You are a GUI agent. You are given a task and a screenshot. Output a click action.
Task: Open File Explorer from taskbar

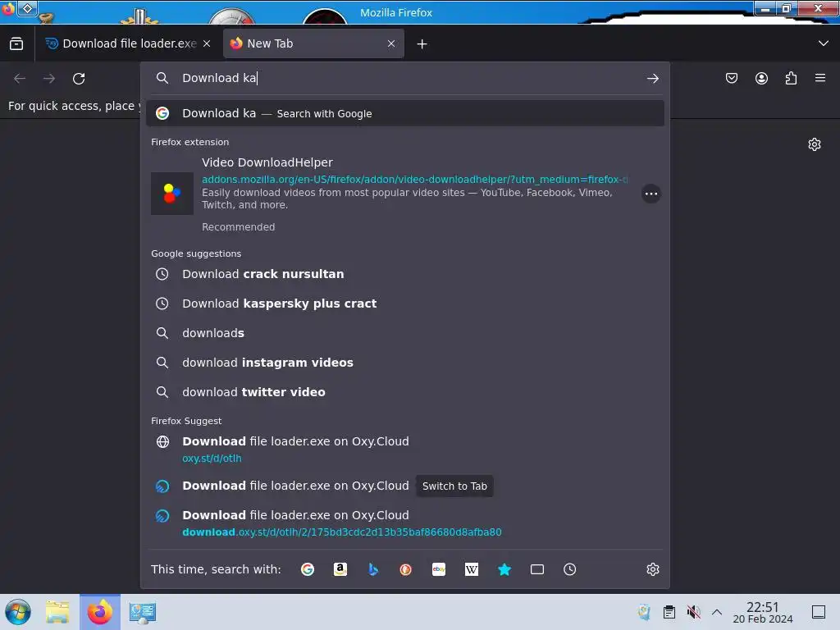57,612
